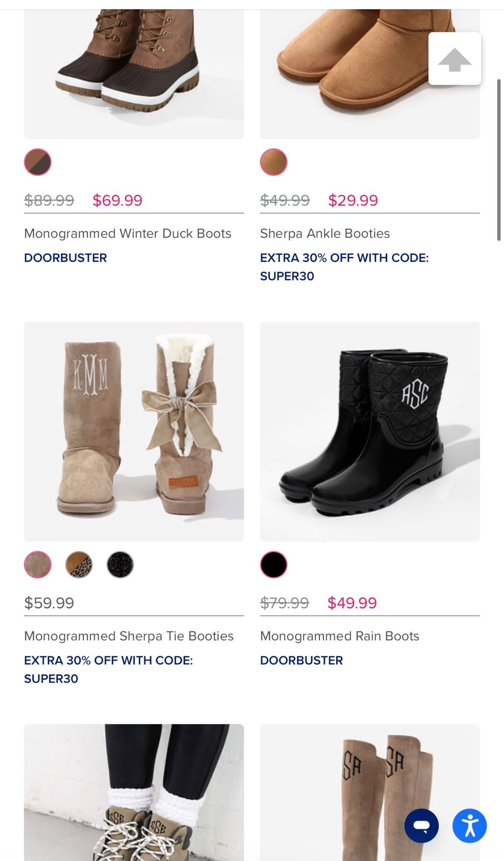This screenshot has height=861, width=504.
Task: Pick the black swatch for Sherpa Tie Booties
Action: tap(119, 565)
